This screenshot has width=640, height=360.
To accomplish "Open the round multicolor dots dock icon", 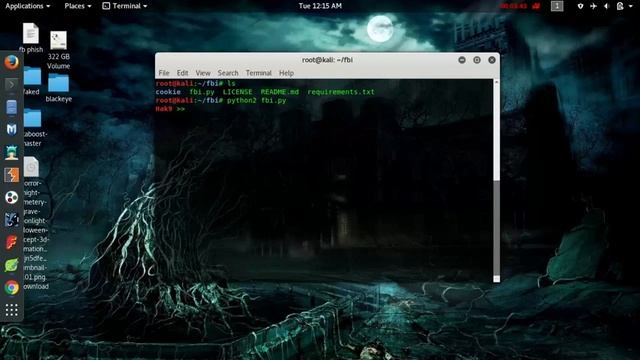I will tap(11, 198).
